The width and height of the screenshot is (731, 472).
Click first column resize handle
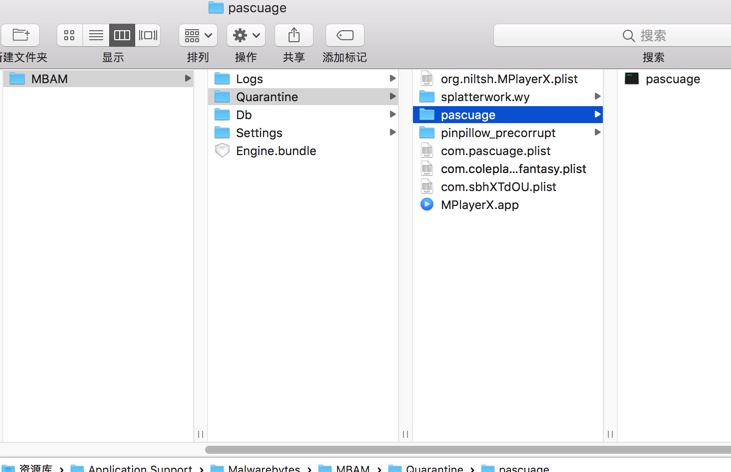[x=200, y=434]
